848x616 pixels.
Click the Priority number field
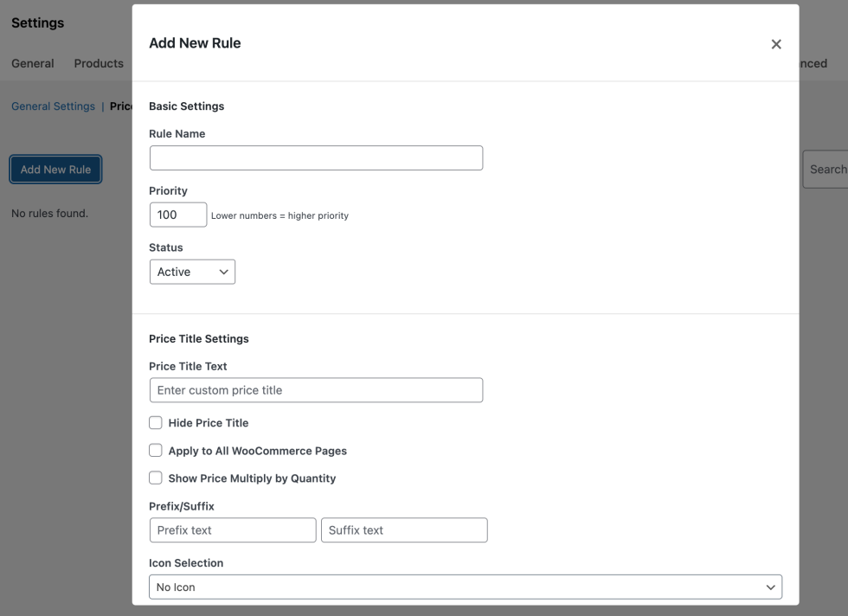[x=178, y=215]
